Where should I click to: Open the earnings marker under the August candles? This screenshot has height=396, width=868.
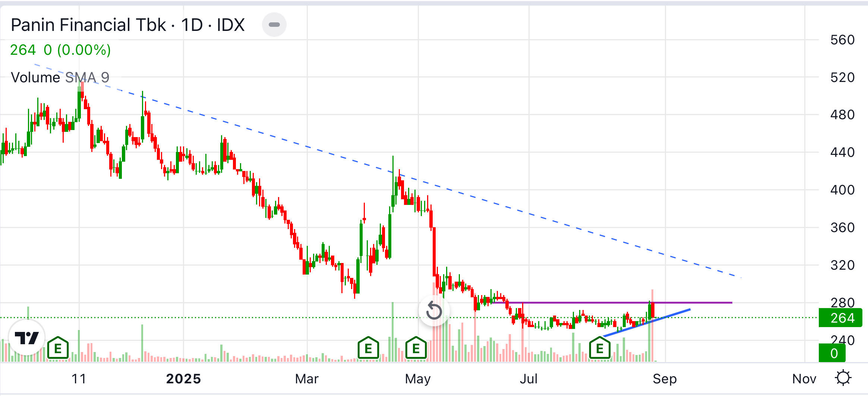coord(600,348)
